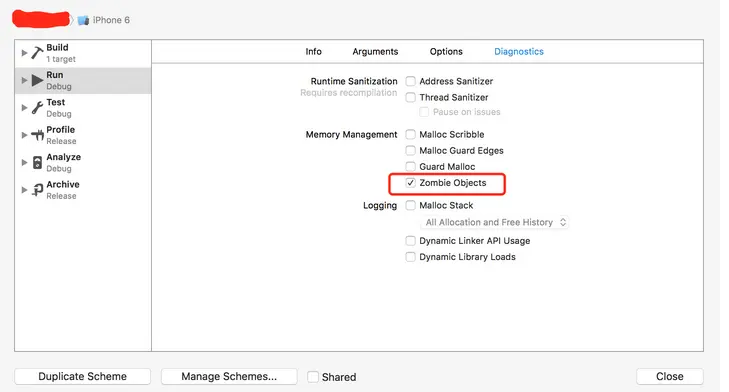
Task: Expand the Profile action disclosure triangle
Action: (24, 135)
